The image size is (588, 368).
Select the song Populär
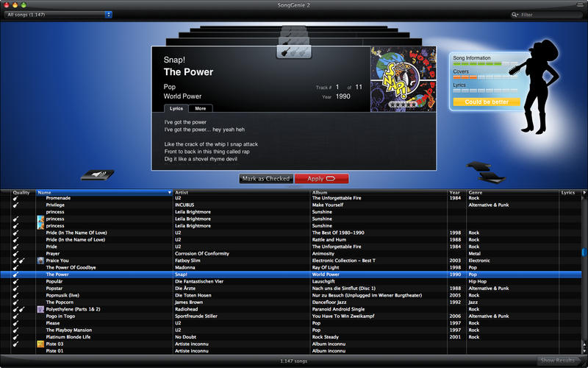click(54, 282)
